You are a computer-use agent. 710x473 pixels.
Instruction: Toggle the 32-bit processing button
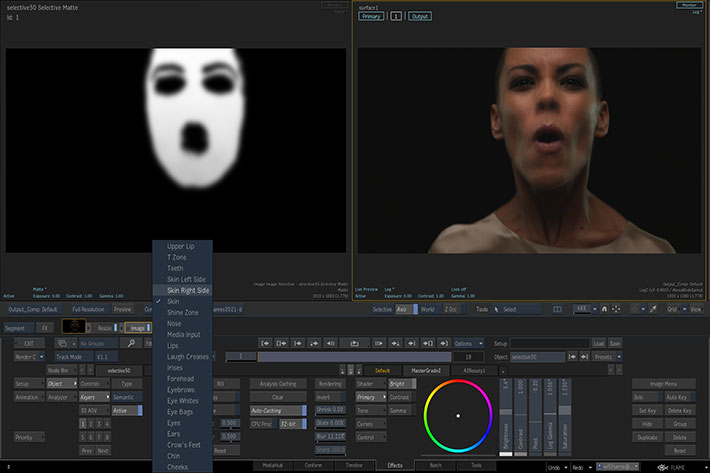click(x=292, y=424)
